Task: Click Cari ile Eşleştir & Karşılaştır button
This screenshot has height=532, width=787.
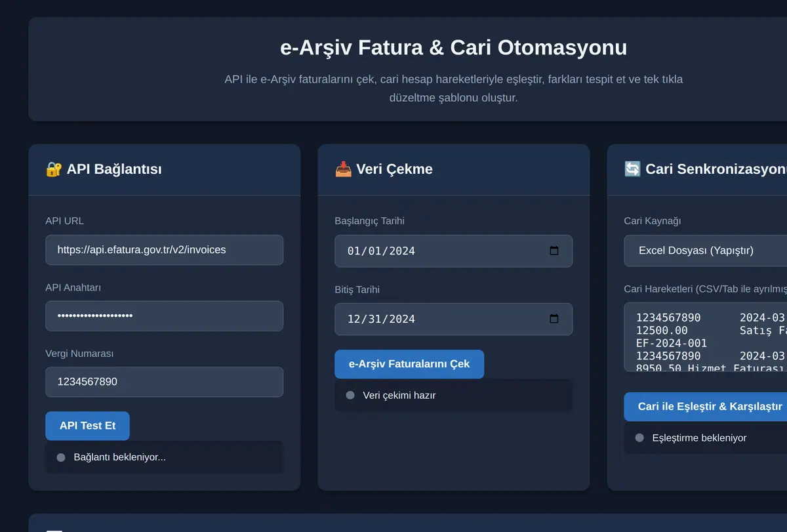Action: 706,407
